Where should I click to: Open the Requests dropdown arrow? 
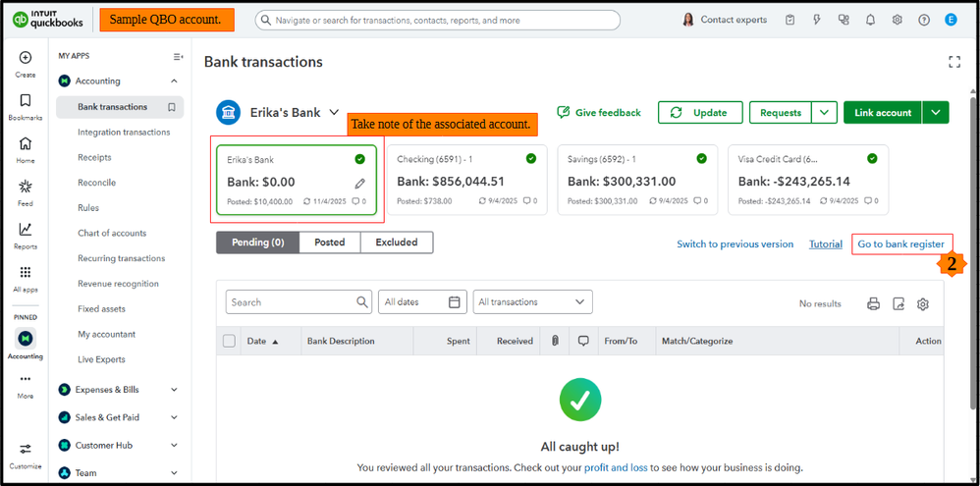825,113
